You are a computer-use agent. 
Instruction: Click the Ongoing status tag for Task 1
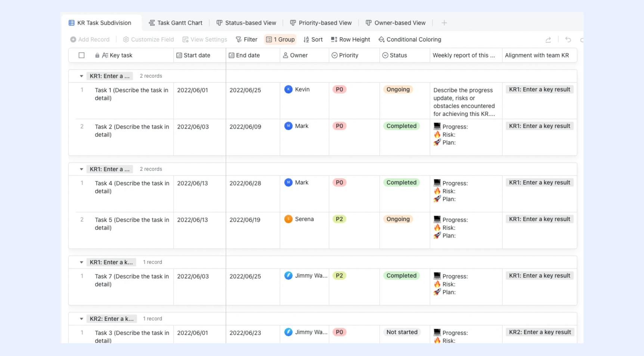(x=398, y=89)
